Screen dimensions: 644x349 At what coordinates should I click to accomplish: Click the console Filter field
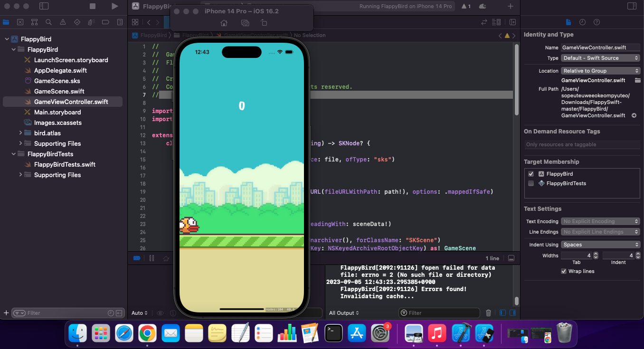[439, 313]
